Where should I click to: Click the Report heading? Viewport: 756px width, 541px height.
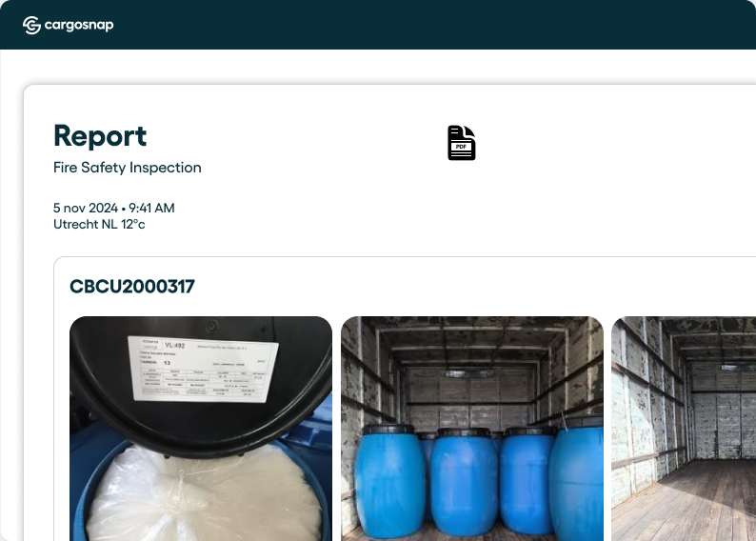coord(100,136)
